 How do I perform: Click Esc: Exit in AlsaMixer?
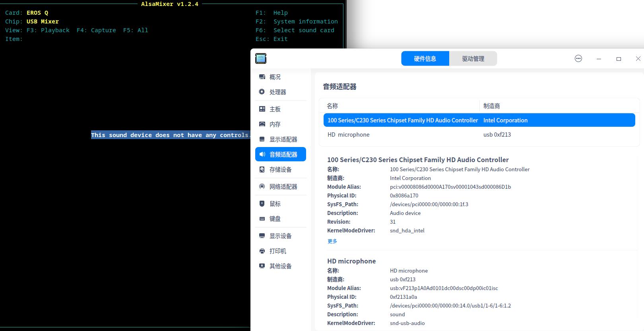pos(272,39)
